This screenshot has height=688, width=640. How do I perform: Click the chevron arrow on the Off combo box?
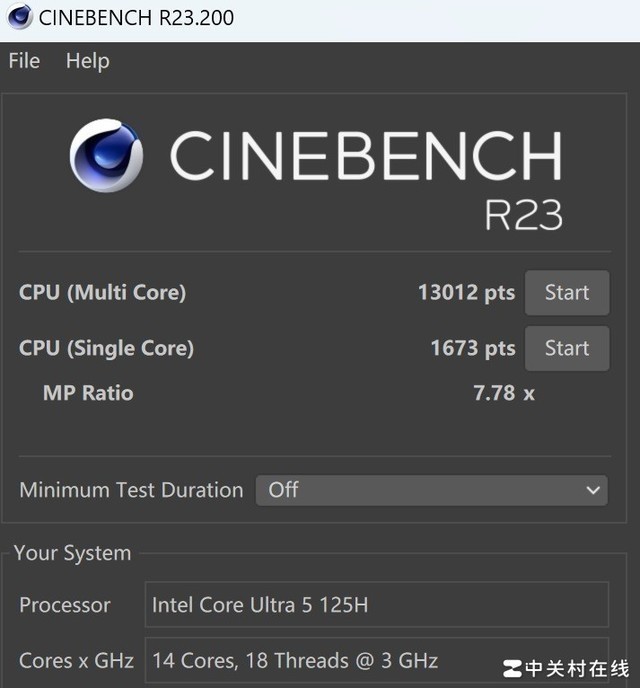(593, 490)
